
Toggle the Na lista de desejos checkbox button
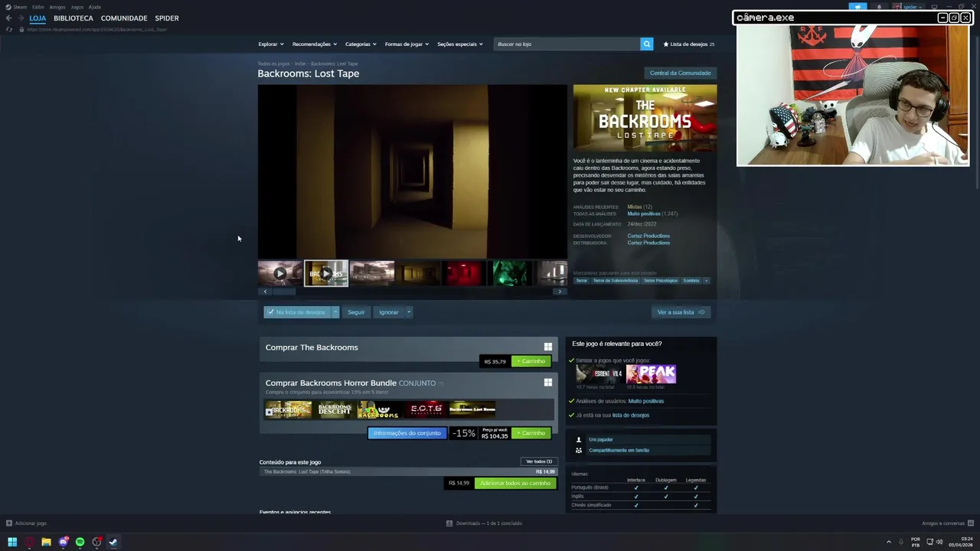297,312
